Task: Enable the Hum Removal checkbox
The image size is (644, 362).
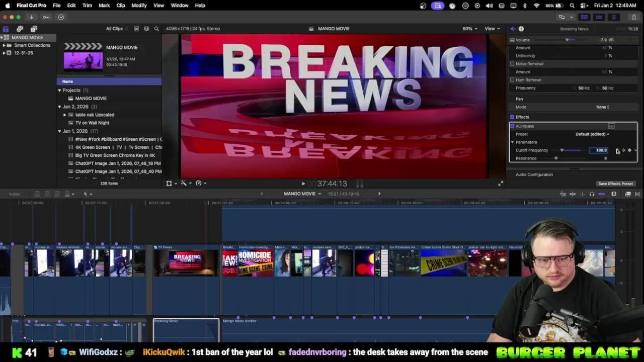Action: click(512, 80)
